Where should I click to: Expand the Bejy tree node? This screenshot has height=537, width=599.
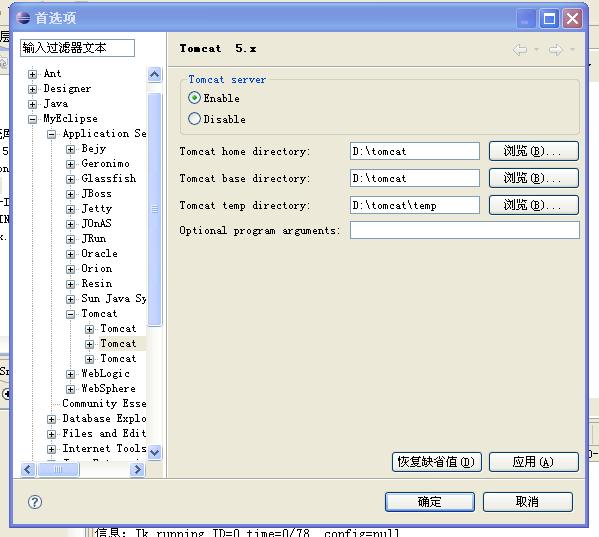click(x=70, y=149)
